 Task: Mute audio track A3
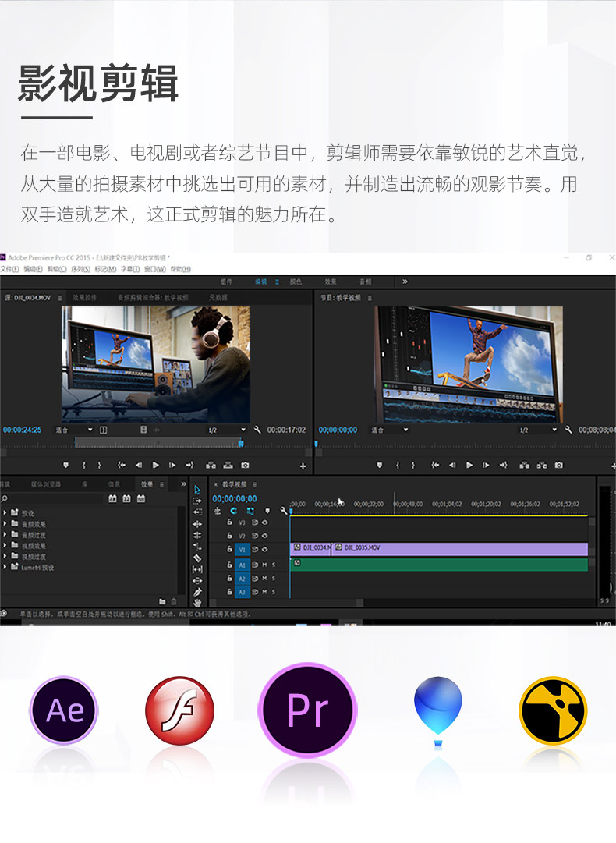click(x=264, y=592)
